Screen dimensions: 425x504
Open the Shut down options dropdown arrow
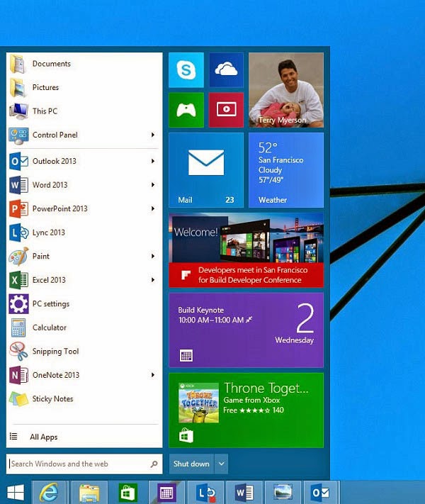[x=221, y=464]
